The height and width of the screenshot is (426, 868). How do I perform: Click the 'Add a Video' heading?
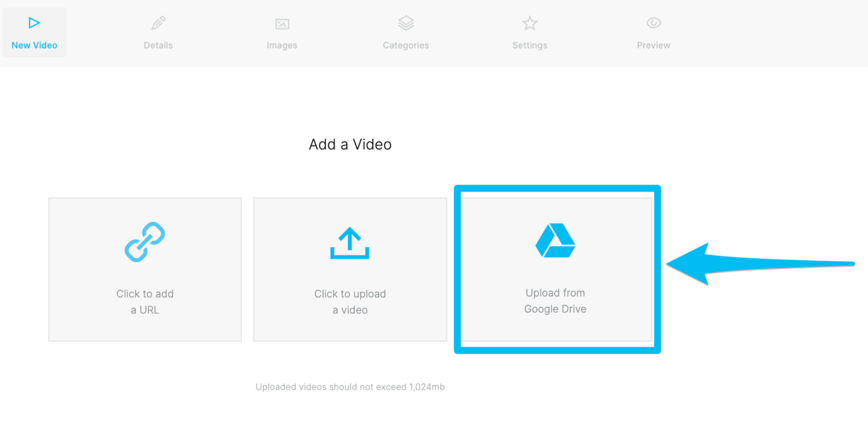click(x=350, y=145)
